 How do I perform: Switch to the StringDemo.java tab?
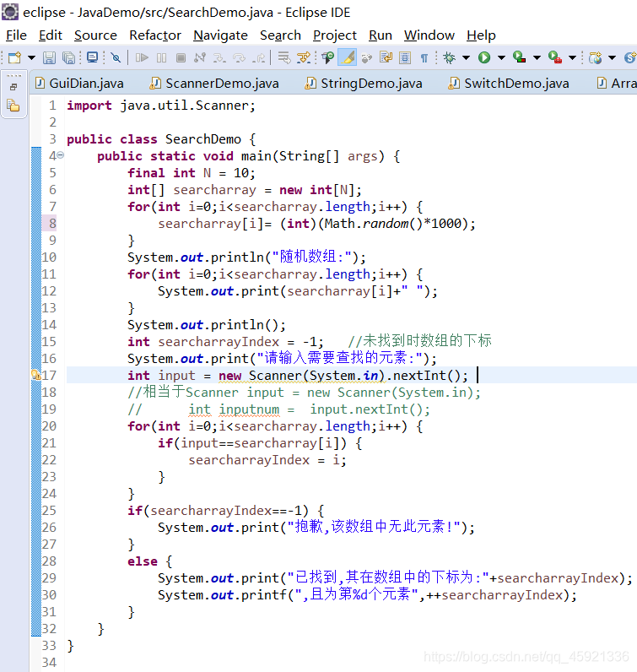click(x=364, y=83)
